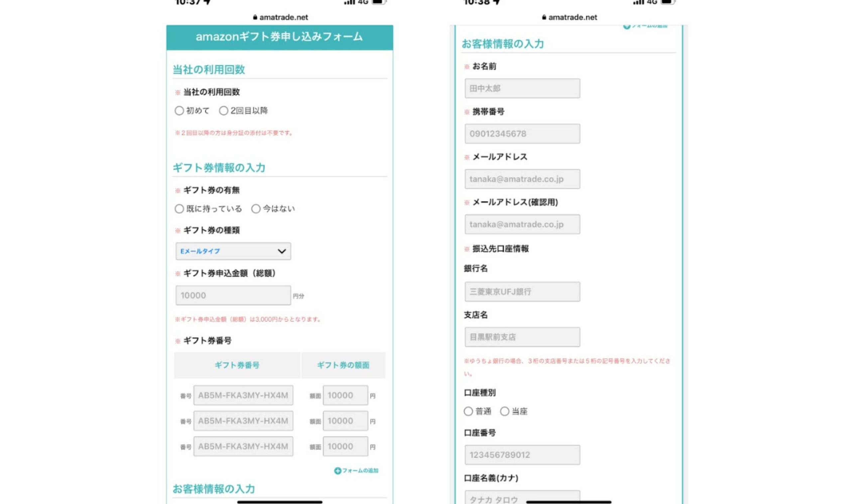Focus the first gift card number field
This screenshot has width=851, height=504.
click(x=243, y=395)
